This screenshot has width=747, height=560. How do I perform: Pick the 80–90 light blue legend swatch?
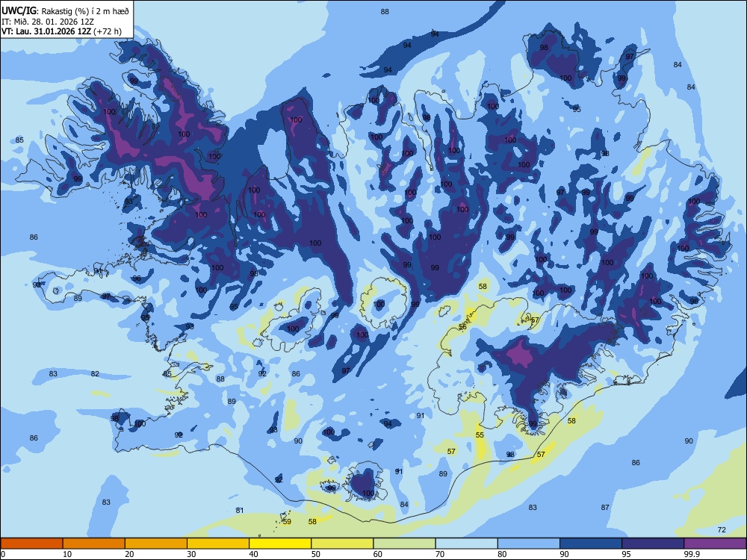(528, 544)
